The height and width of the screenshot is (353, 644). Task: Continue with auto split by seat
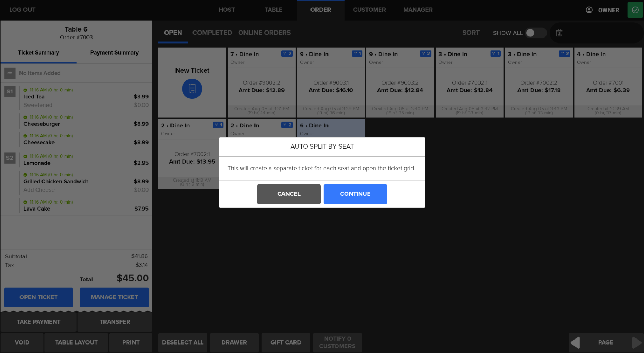[x=355, y=194]
